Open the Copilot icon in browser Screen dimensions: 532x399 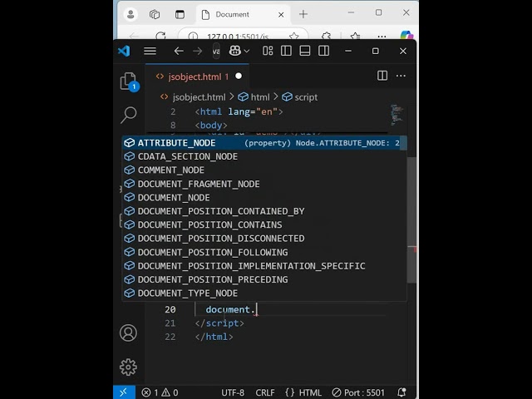point(406,35)
